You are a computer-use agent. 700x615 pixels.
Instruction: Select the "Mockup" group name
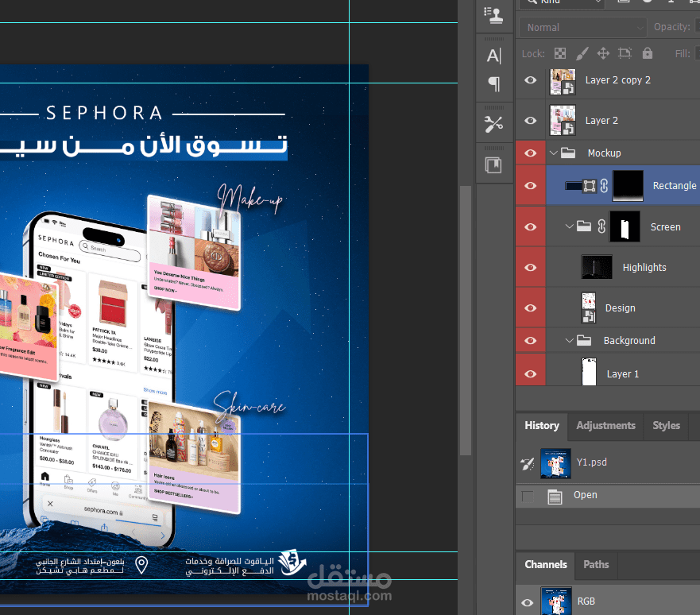(x=605, y=153)
